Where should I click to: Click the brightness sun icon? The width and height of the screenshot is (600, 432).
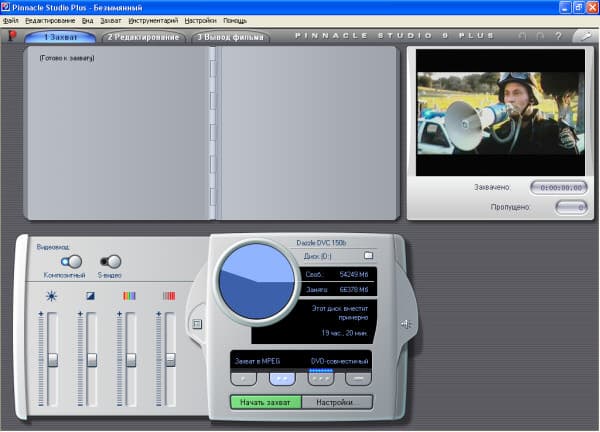[51, 296]
